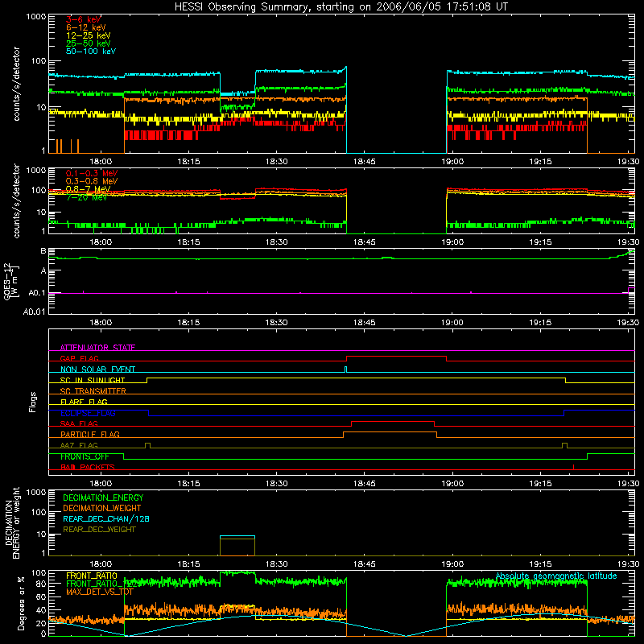The image size is (644, 644).
Task: Click the SC_TRANSMITTER flag label
Action: (93, 391)
